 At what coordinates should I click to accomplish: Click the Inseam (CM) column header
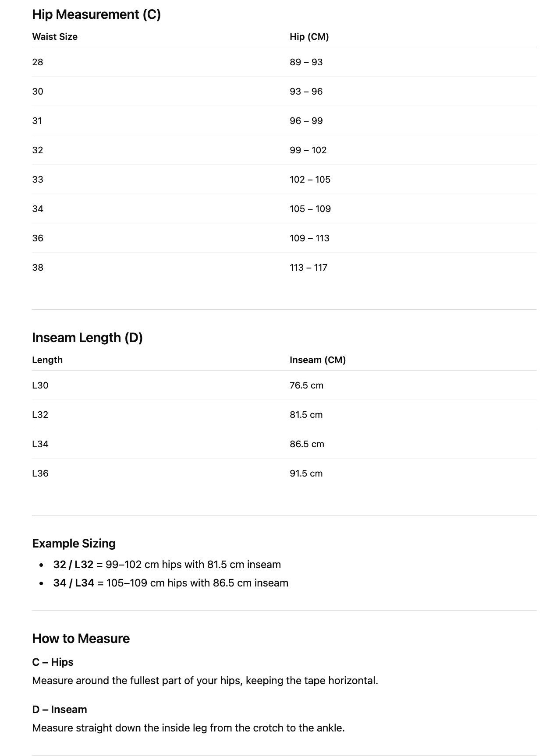pyautogui.click(x=317, y=360)
